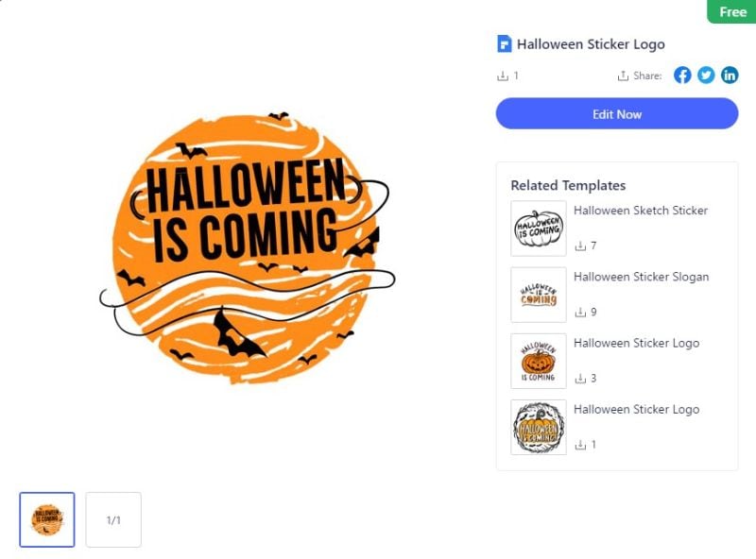Select the white pumpkin sketch thumbnail
Screen dimensions: 756x559
[539, 229]
